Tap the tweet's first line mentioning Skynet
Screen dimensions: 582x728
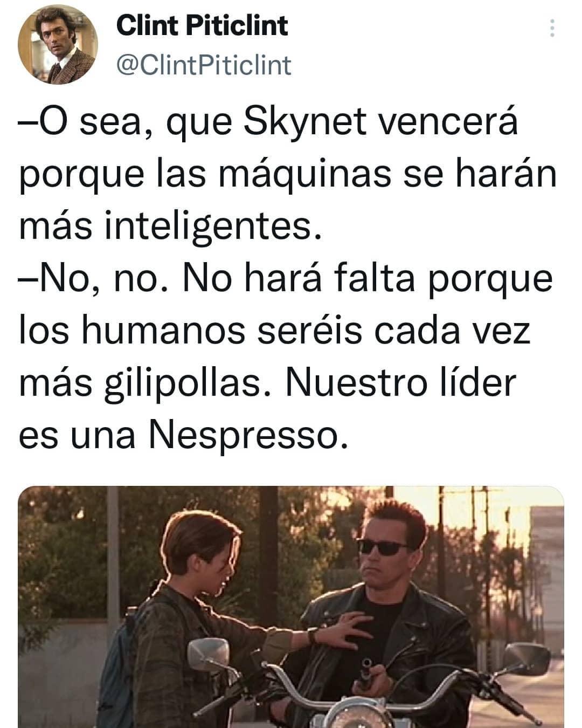pyautogui.click(x=268, y=124)
